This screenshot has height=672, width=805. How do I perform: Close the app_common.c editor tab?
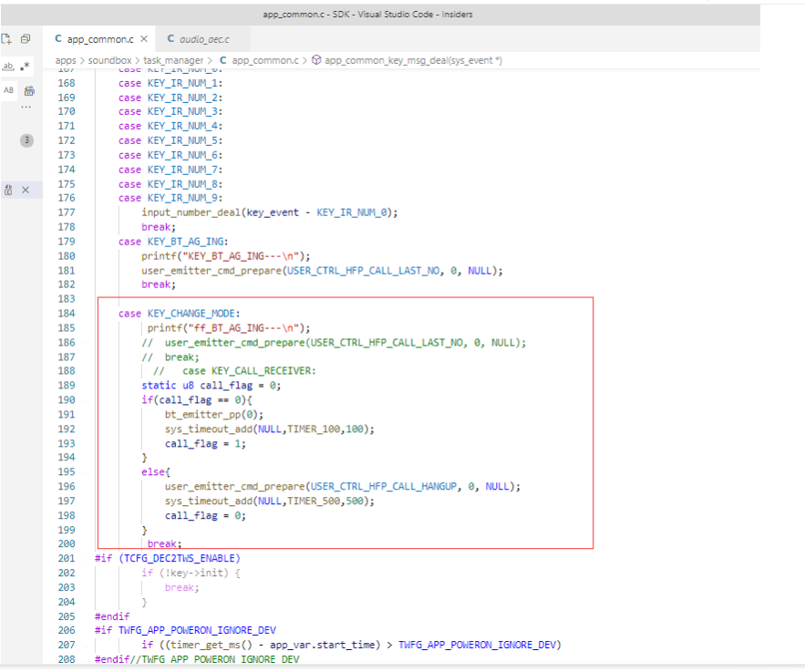coord(144,39)
